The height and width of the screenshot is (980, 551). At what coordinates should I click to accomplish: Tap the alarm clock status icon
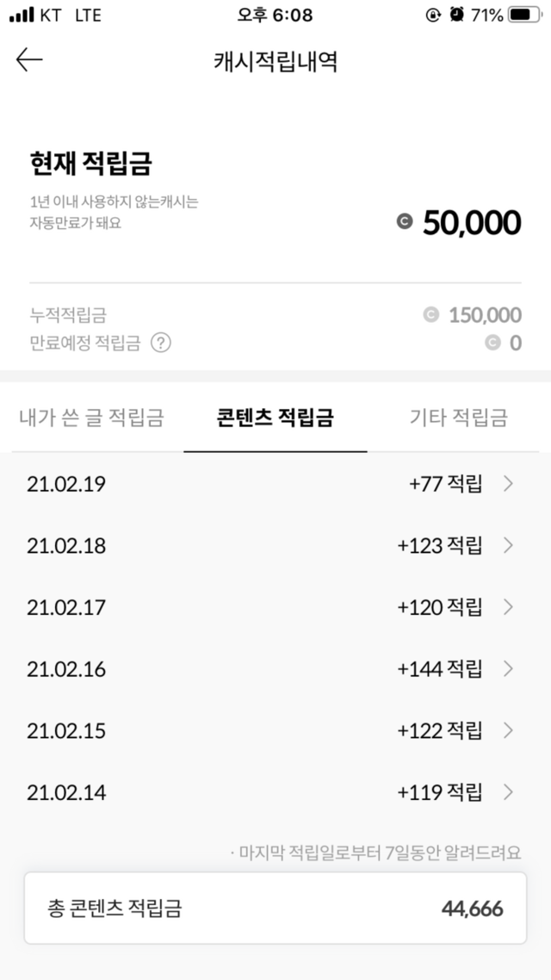pos(456,16)
